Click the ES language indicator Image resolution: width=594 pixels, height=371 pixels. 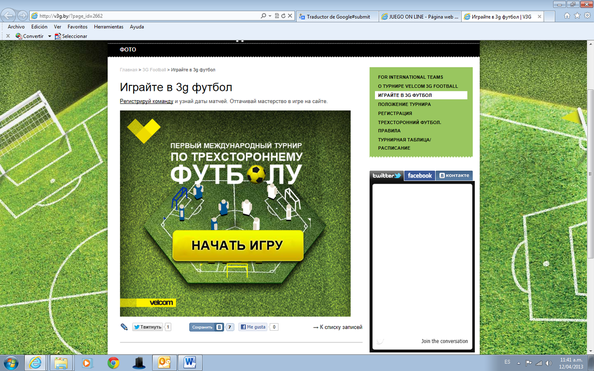tap(508, 362)
